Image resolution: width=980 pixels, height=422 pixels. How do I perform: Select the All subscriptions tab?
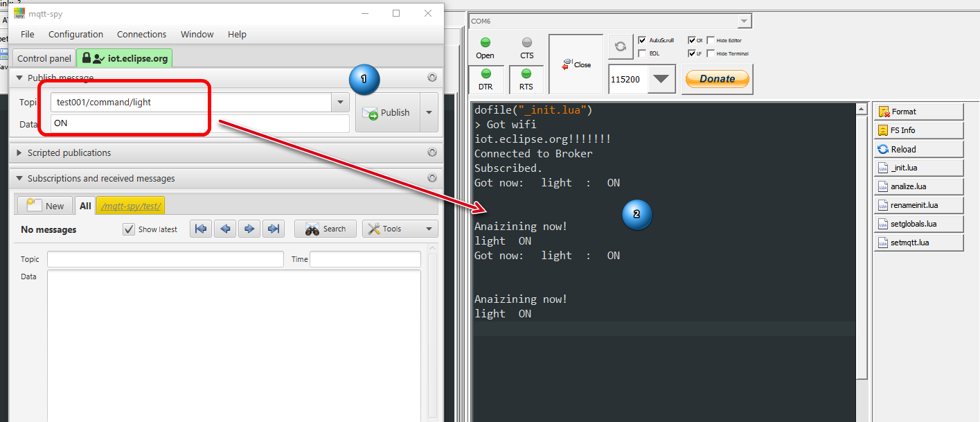point(85,205)
